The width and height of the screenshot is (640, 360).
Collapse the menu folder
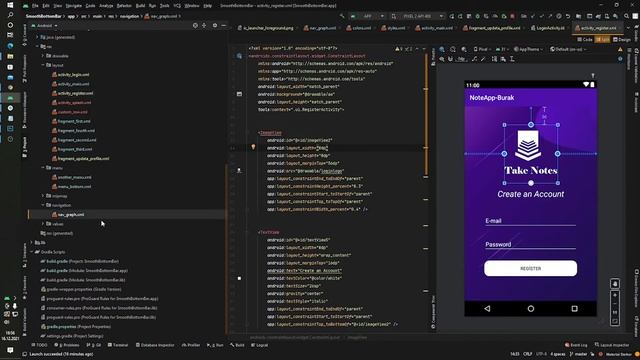point(43,168)
